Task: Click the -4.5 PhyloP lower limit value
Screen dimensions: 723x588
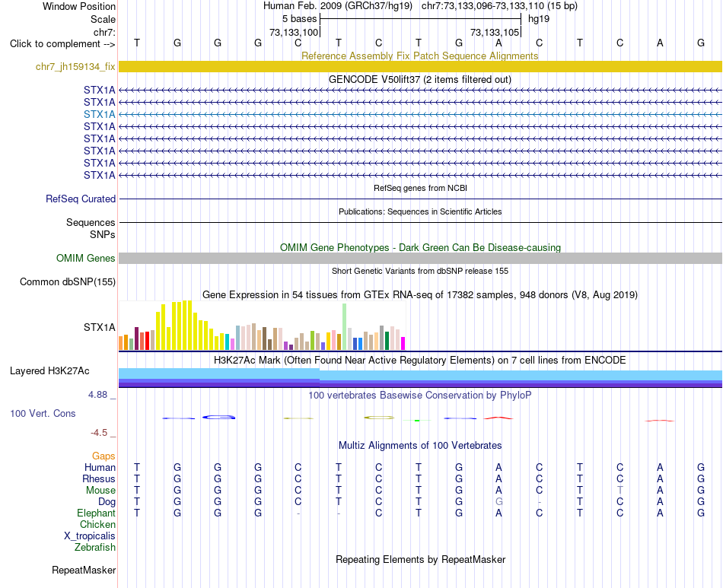Action: [x=99, y=433]
